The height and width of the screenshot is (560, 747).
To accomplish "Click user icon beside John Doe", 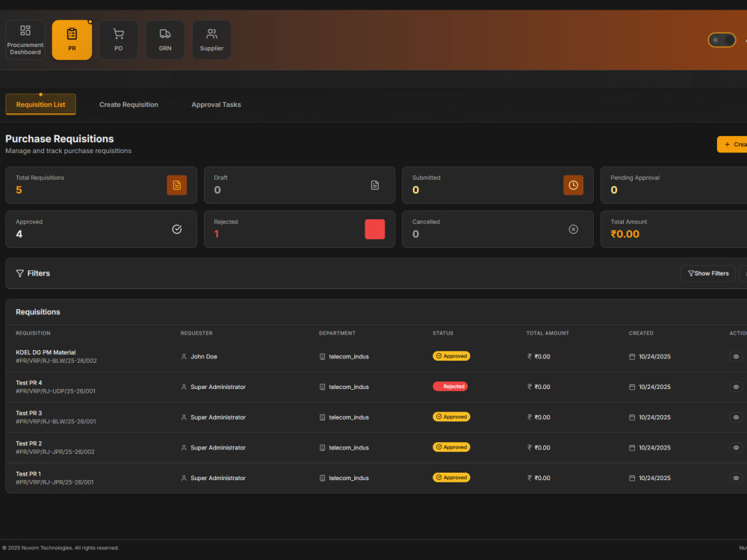I will pyautogui.click(x=184, y=357).
